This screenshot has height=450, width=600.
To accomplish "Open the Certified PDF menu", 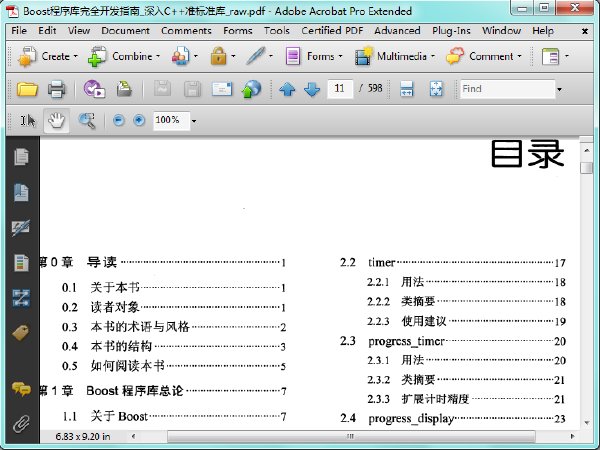I will point(332,31).
